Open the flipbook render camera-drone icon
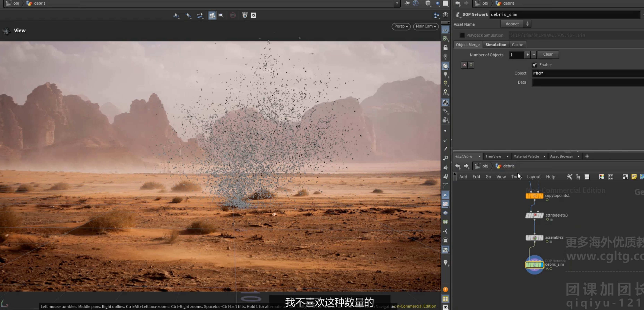Image resolution: width=644 pixels, height=310 pixels. click(x=245, y=15)
